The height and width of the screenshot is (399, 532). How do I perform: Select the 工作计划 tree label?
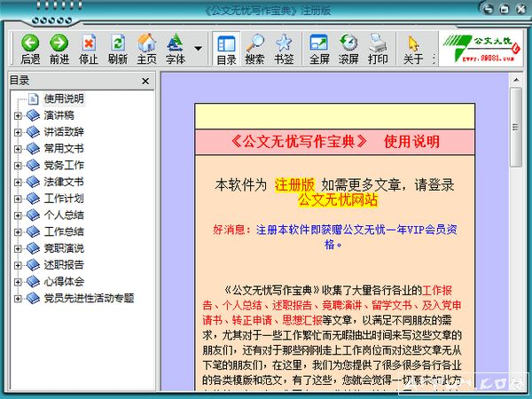click(64, 199)
